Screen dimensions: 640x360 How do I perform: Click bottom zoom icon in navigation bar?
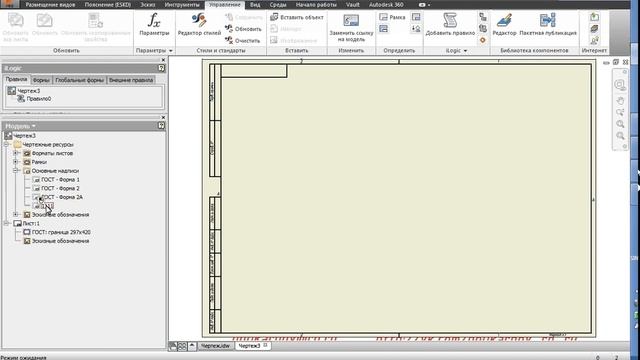(620, 136)
